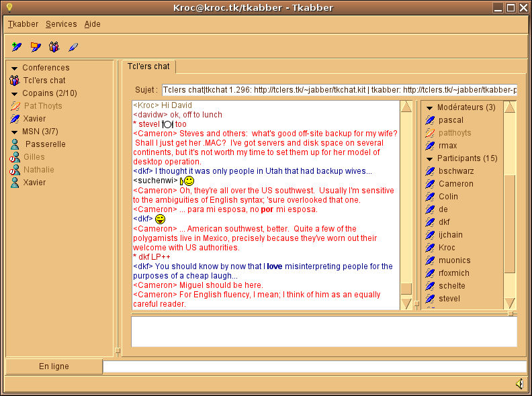Image resolution: width=532 pixels, height=396 pixels.
Task: Click the Tcl'ers chat conference icon in roster
Action: (x=15, y=81)
